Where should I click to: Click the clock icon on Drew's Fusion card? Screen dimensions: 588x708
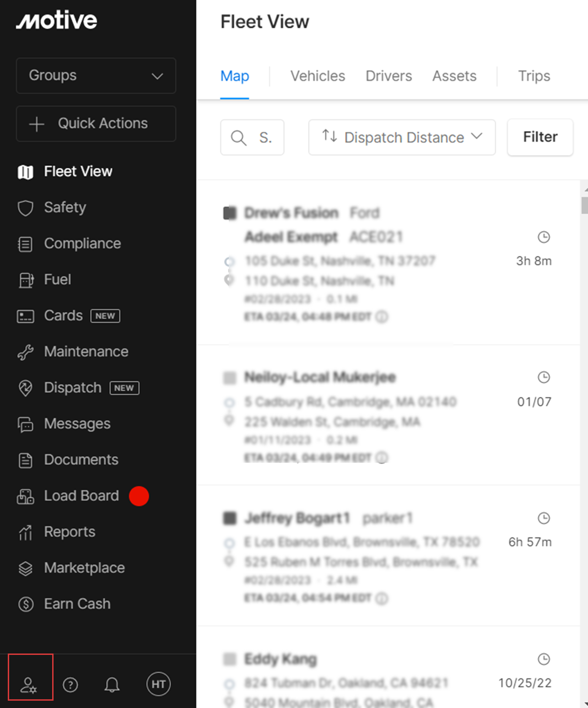click(544, 237)
